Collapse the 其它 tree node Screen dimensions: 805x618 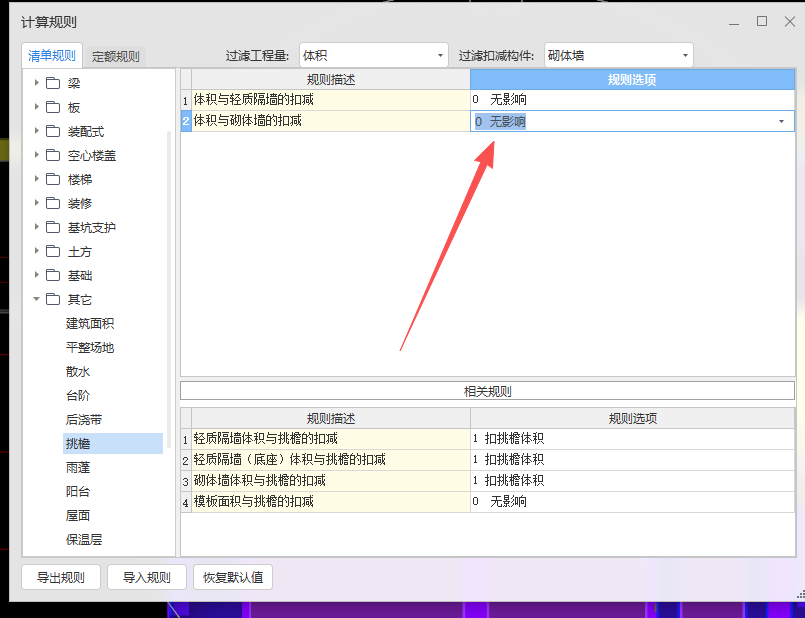(x=36, y=299)
